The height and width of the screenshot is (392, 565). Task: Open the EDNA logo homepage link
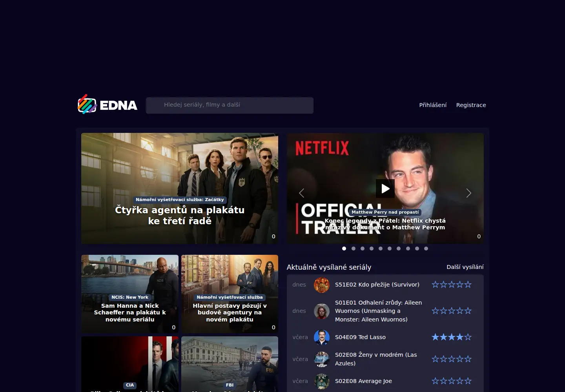click(107, 104)
